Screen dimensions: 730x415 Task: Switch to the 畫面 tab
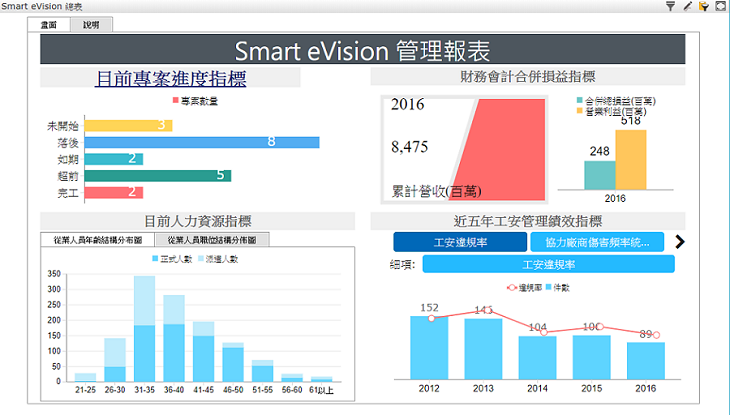(49, 25)
